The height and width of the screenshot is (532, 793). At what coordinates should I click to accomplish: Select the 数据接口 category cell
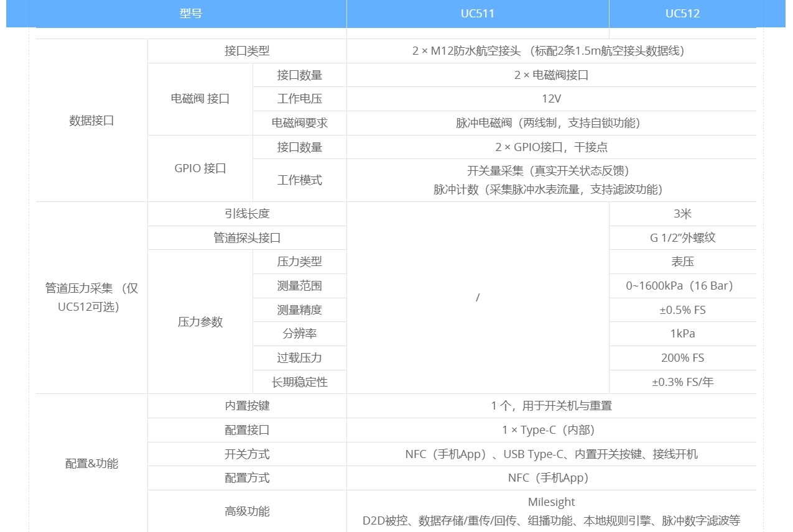click(x=91, y=121)
